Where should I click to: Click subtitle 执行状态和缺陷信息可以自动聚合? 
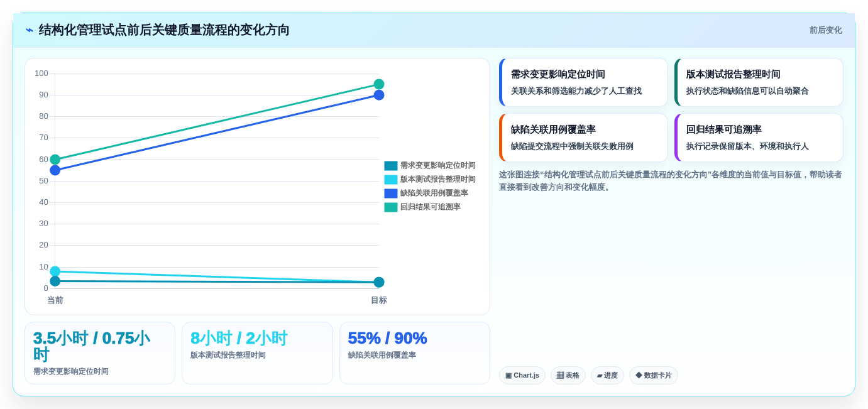[x=747, y=91]
